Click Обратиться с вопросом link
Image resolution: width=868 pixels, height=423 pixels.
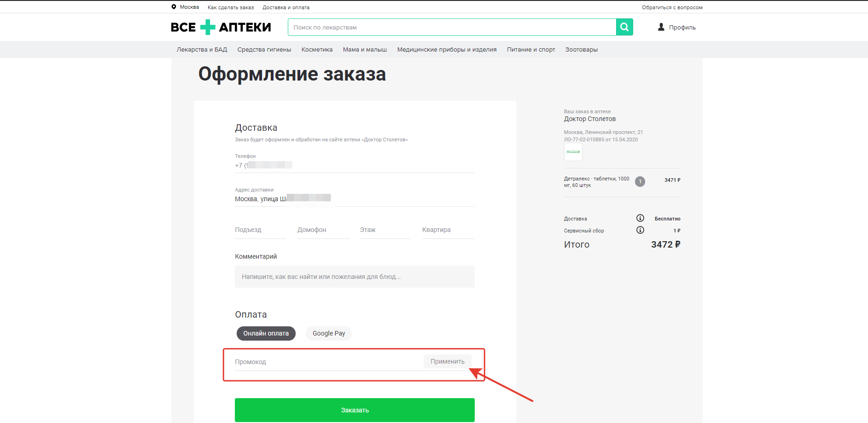(x=672, y=7)
